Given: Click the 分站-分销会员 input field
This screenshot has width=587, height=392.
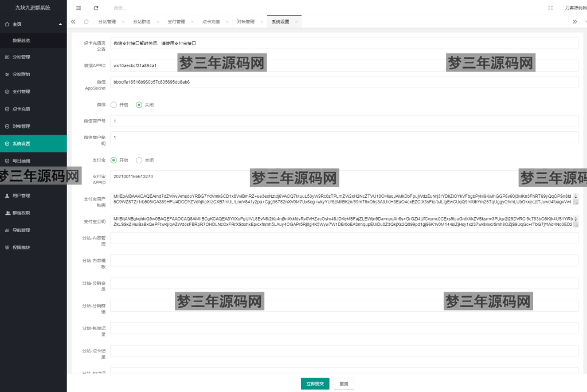Looking at the screenshot, I should coord(345,283).
